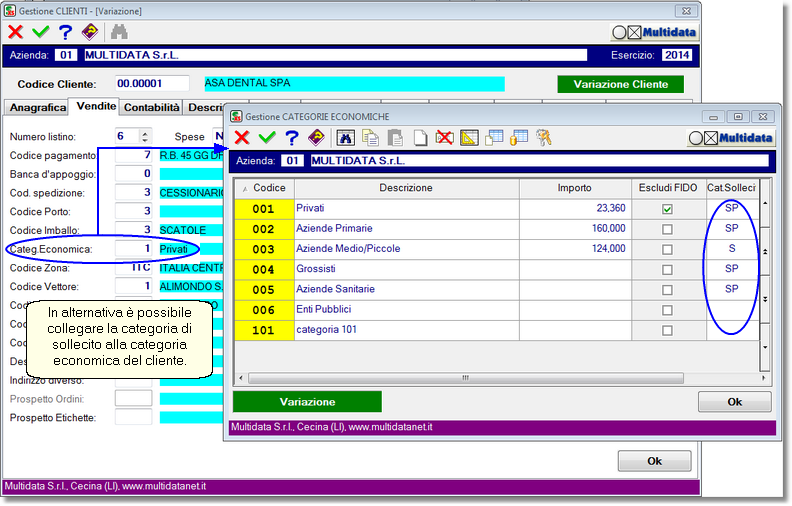This screenshot has height=506, width=792.
Task: Click Ok in the CATEGORIE ECONOMICHE window
Action: (x=734, y=402)
